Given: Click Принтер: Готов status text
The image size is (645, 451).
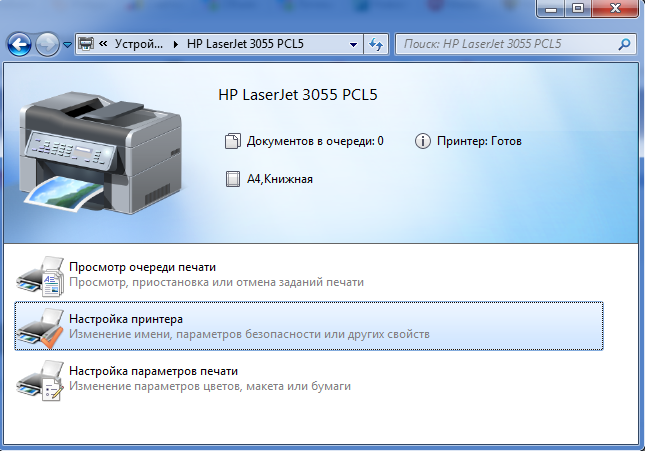Looking at the screenshot, I should [479, 141].
